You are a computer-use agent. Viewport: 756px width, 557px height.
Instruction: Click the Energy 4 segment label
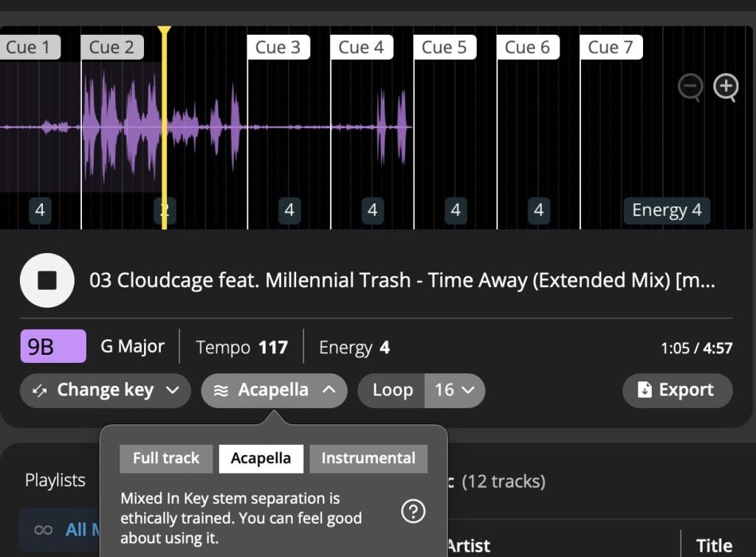pyautogui.click(x=666, y=210)
